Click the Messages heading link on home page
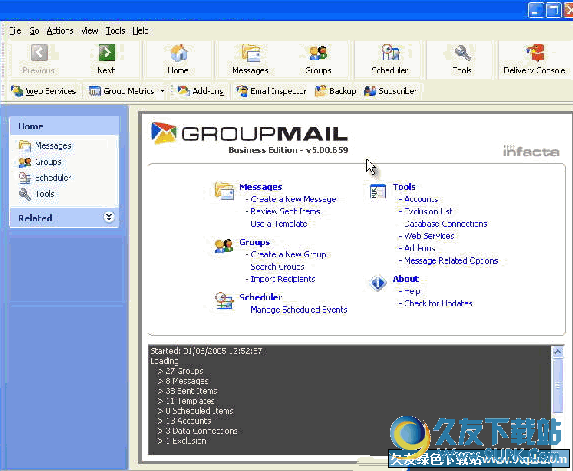The width and height of the screenshot is (573, 471). point(261,187)
